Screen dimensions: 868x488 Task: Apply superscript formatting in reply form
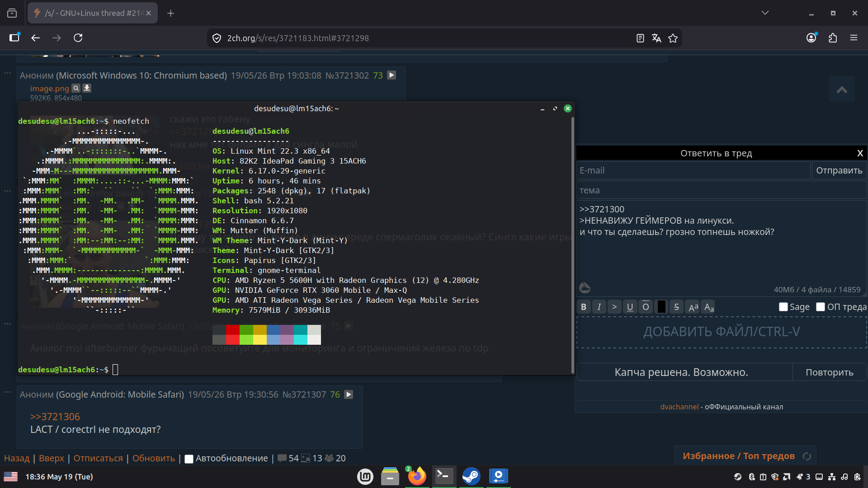(x=693, y=307)
